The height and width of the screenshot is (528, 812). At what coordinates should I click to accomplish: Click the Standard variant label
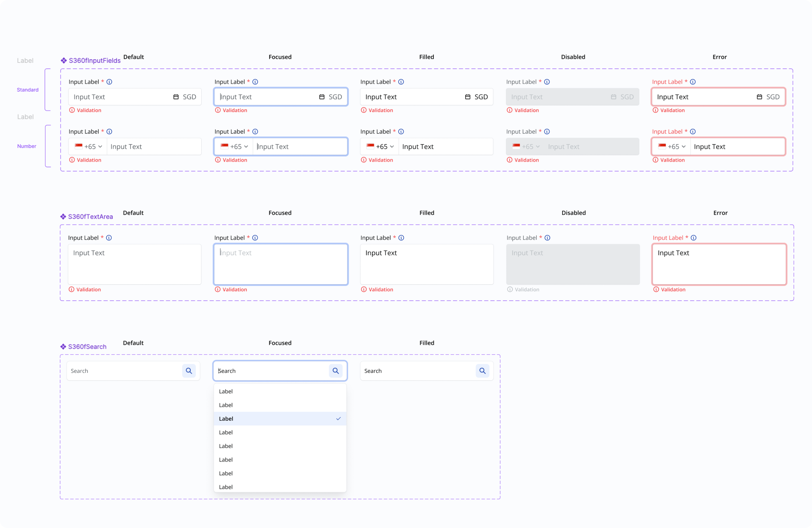tap(28, 90)
